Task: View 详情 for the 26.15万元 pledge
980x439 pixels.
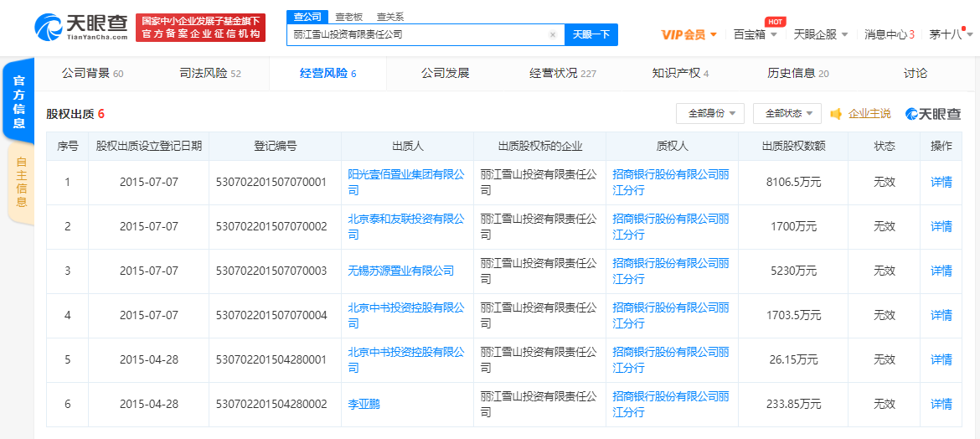Action: 941,359
